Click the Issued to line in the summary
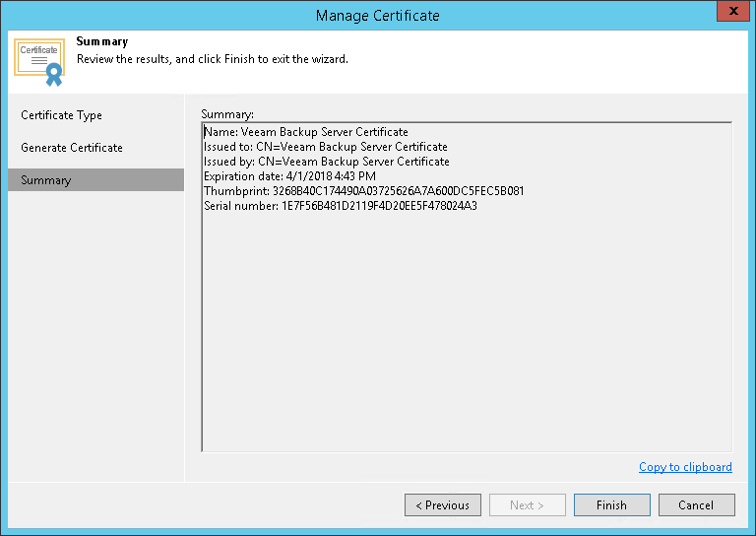756x536 pixels. pos(326,147)
